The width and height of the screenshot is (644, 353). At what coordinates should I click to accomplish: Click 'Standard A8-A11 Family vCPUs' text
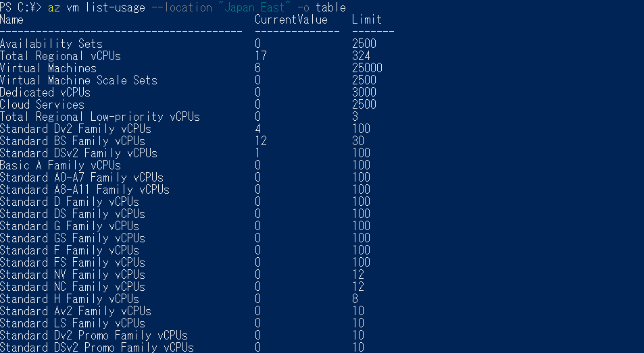tap(84, 190)
